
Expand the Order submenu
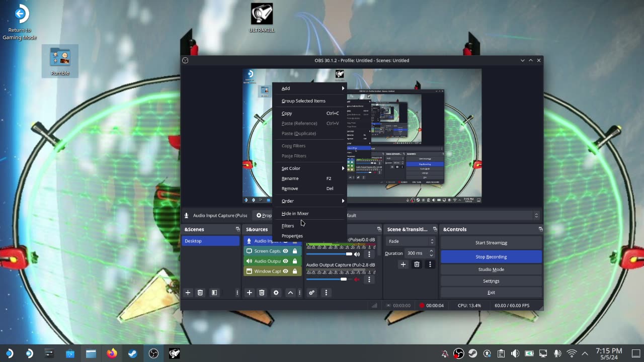[309, 201]
